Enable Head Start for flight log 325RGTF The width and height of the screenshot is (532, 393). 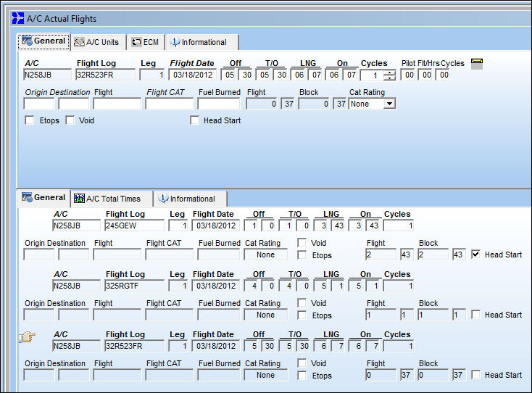pos(475,314)
